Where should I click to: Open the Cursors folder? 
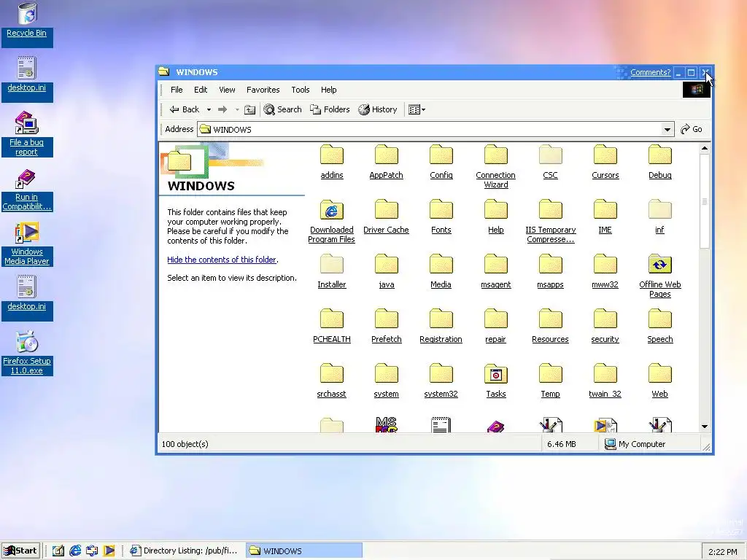(605, 161)
